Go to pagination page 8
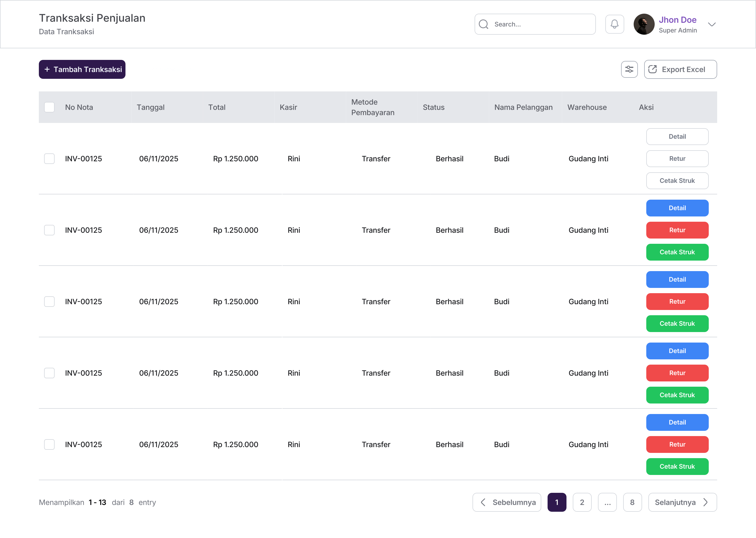756x538 pixels. [633, 502]
